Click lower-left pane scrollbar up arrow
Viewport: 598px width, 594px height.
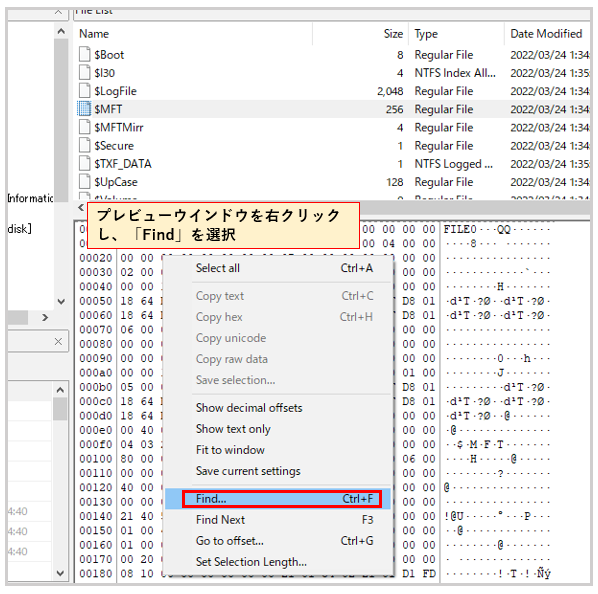(x=60, y=390)
